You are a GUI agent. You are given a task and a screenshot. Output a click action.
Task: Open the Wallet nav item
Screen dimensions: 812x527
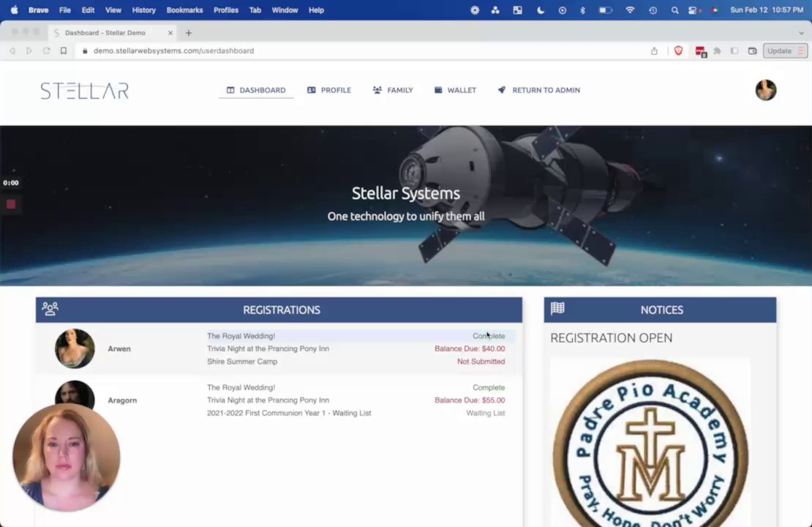point(455,90)
